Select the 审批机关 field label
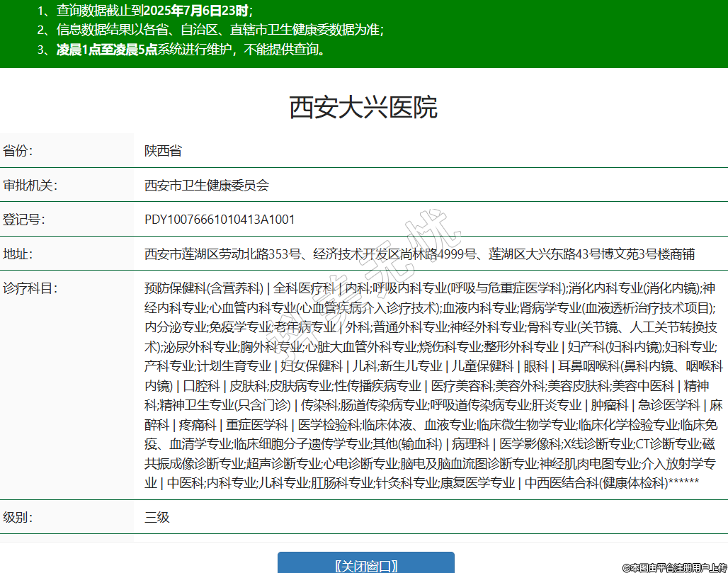 click(30, 186)
